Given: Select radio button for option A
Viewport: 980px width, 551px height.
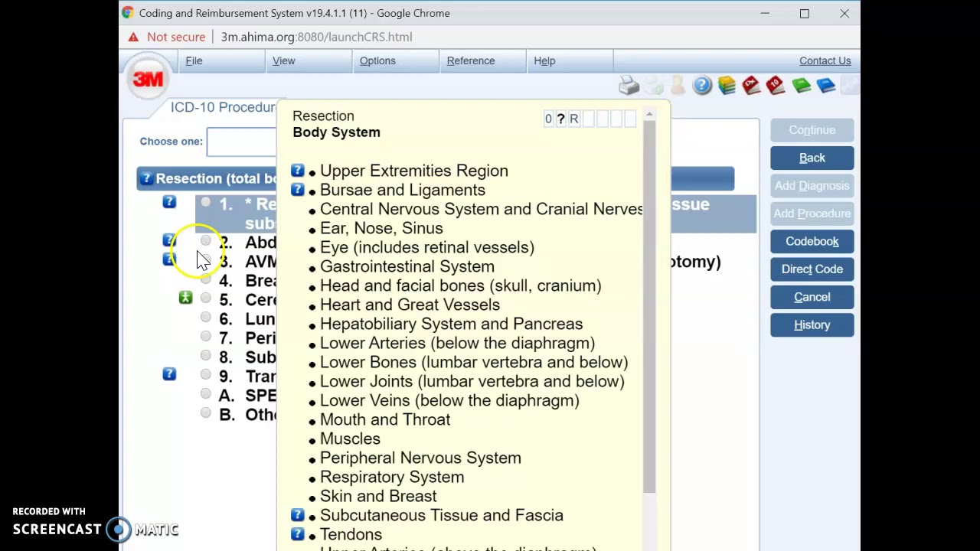Looking at the screenshot, I should point(206,394).
